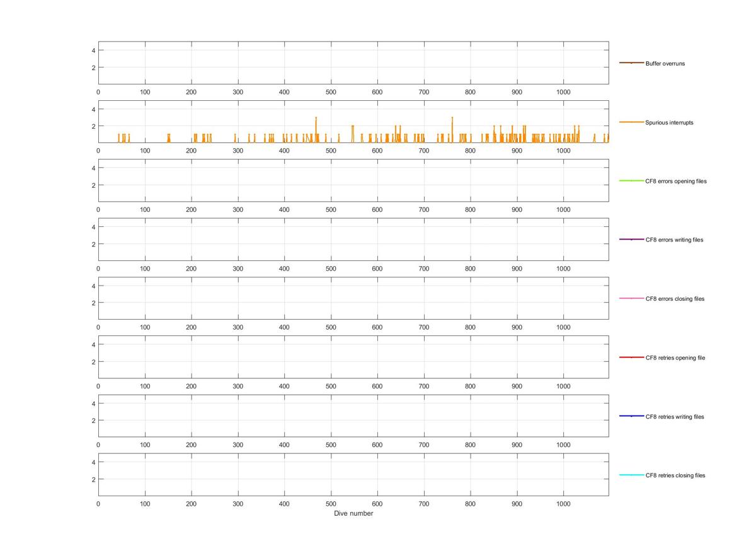Click the Dive number axis label
This screenshot has width=756, height=558.
(x=353, y=513)
